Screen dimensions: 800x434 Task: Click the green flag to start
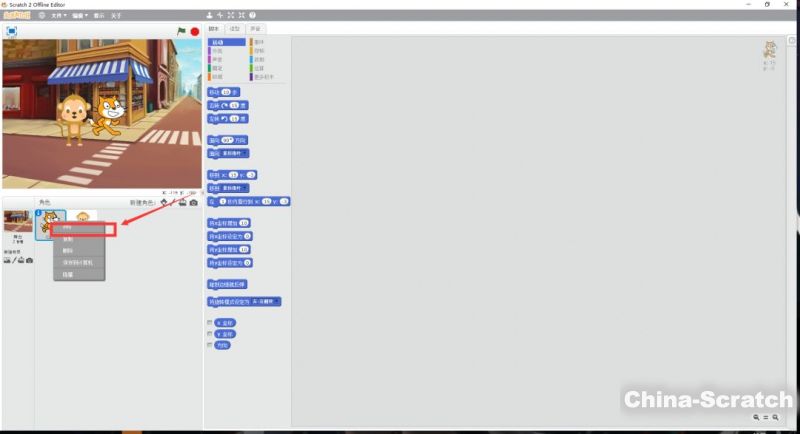[181, 31]
